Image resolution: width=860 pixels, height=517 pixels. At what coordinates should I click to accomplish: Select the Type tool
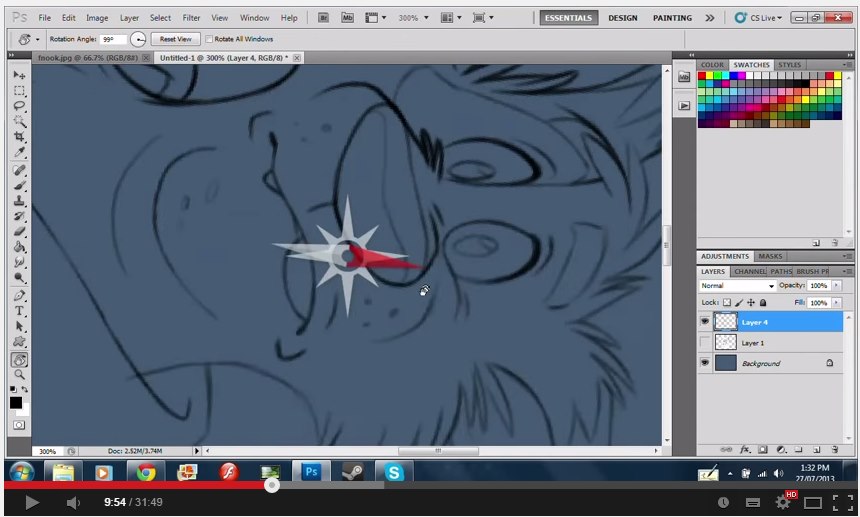[x=19, y=311]
